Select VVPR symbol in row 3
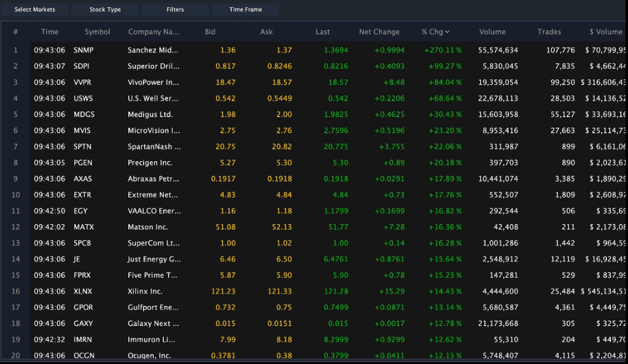Image resolution: width=628 pixels, height=364 pixels. coord(83,82)
